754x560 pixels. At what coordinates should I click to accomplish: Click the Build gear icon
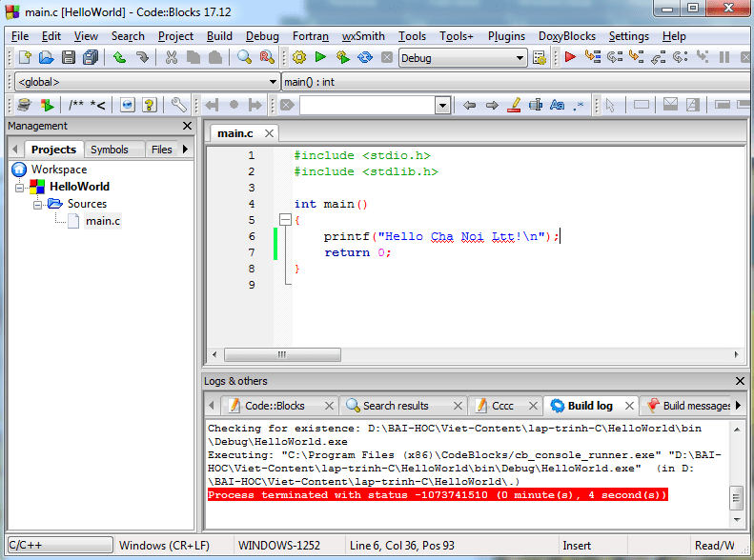coord(299,58)
